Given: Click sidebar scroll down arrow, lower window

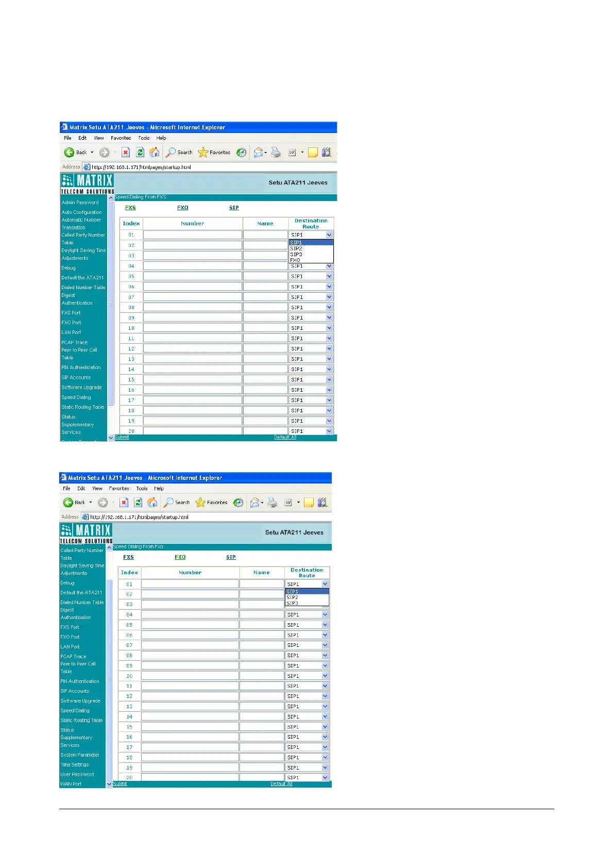Looking at the screenshot, I should point(109,784).
